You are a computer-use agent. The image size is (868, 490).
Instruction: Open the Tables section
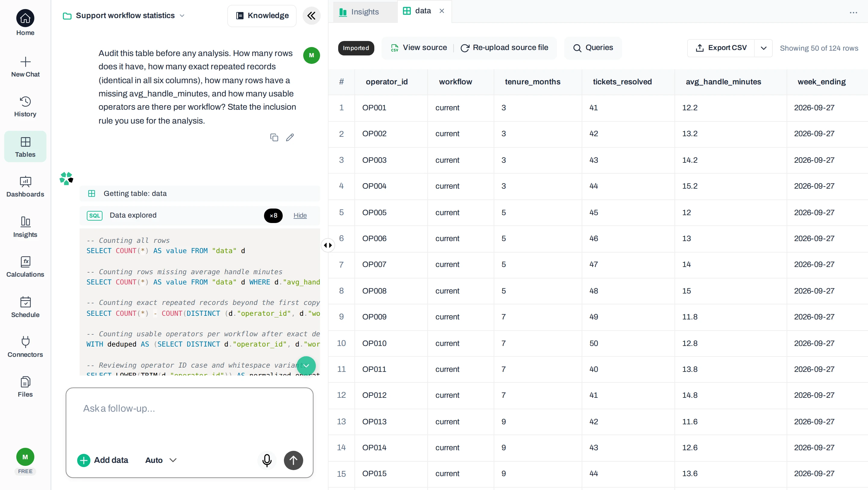pos(25,147)
